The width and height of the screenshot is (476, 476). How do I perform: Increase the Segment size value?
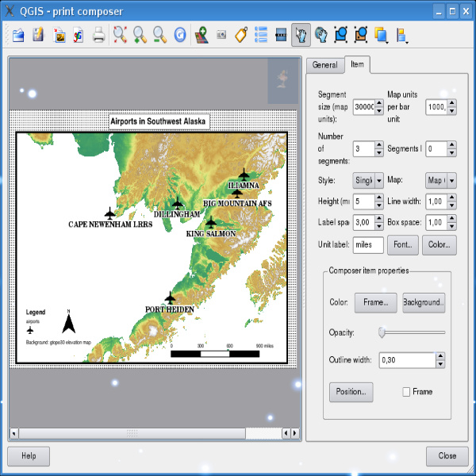pyautogui.click(x=379, y=103)
